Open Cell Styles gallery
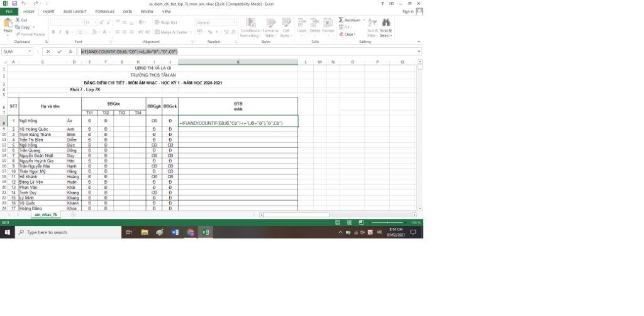Screen dimensions: 644x316 [x=286, y=28]
